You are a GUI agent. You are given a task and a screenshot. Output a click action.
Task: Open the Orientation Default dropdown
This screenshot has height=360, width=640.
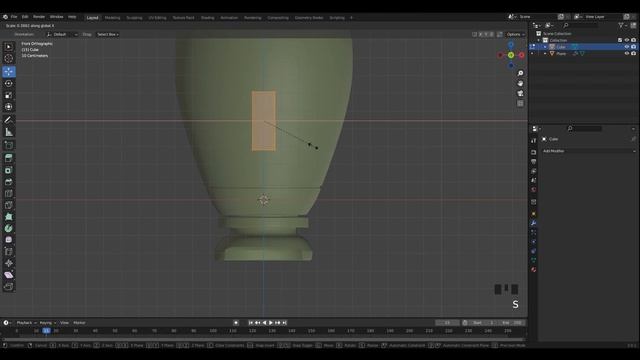(62, 34)
